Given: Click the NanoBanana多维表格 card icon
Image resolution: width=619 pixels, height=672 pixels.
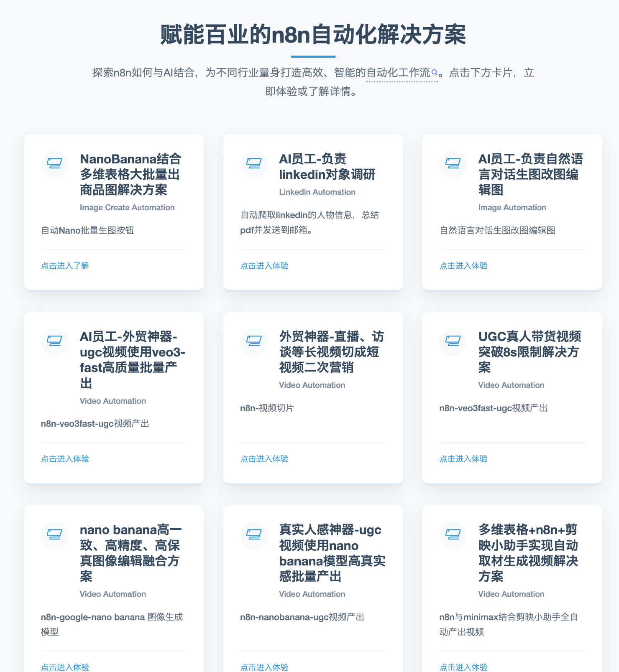Looking at the screenshot, I should pos(54,164).
